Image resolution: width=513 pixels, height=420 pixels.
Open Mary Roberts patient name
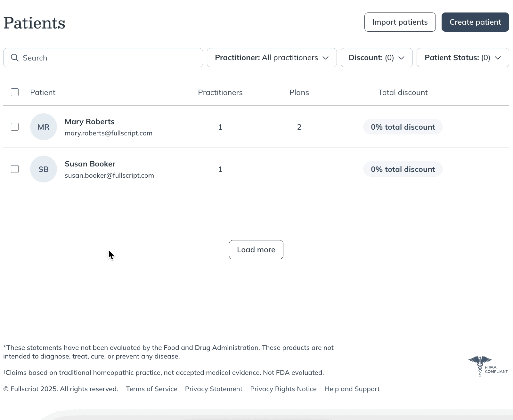pyautogui.click(x=89, y=122)
